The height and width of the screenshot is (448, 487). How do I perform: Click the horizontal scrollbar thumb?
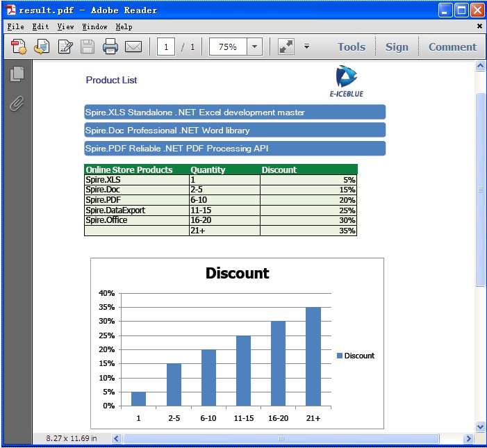pos(281,438)
